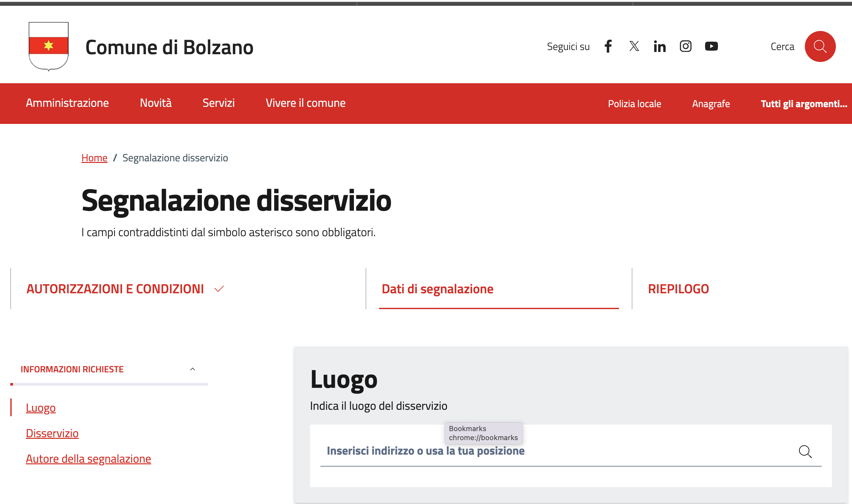Open the X (Twitter) social icon
This screenshot has height=504, width=852.
click(634, 46)
